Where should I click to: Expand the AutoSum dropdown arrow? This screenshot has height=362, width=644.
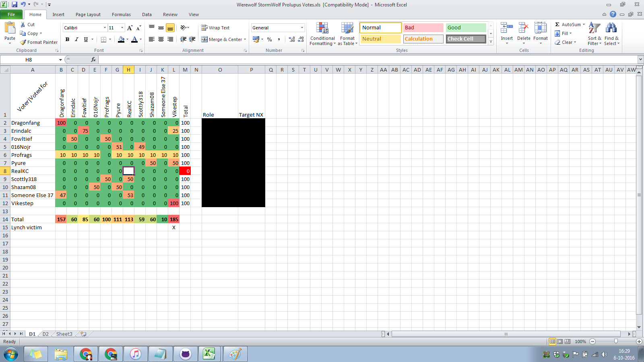click(x=584, y=25)
